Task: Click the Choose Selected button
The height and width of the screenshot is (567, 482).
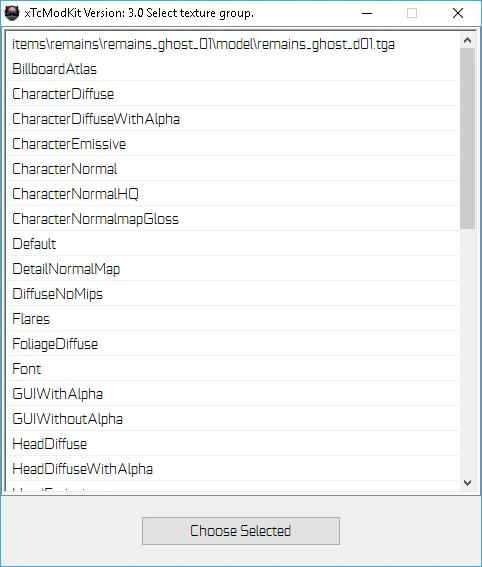Action: tap(241, 531)
